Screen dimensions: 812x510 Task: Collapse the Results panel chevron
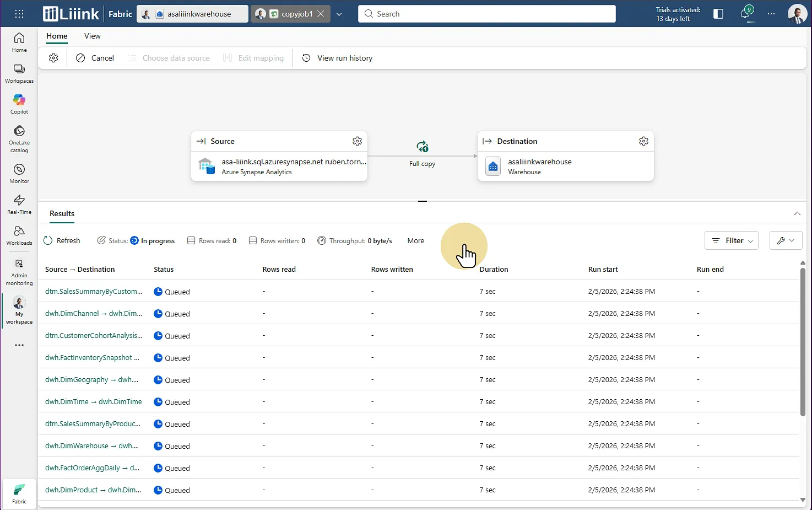797,213
